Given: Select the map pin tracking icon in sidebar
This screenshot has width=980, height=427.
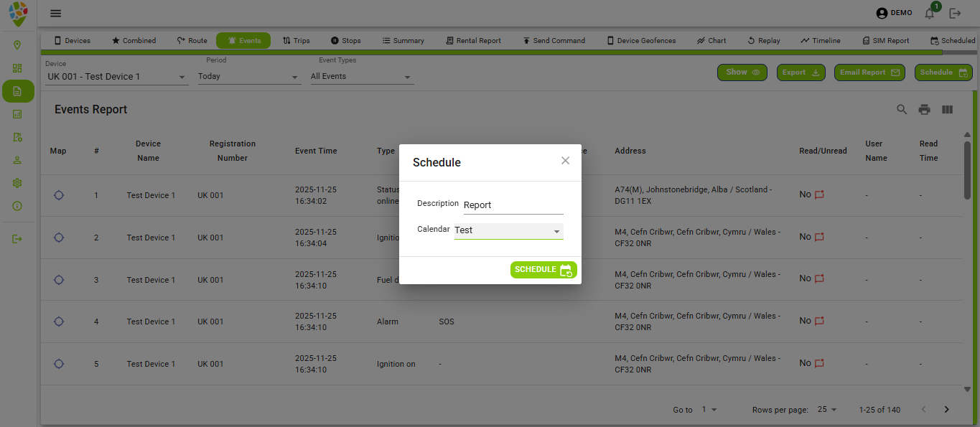Looking at the screenshot, I should click(18, 44).
